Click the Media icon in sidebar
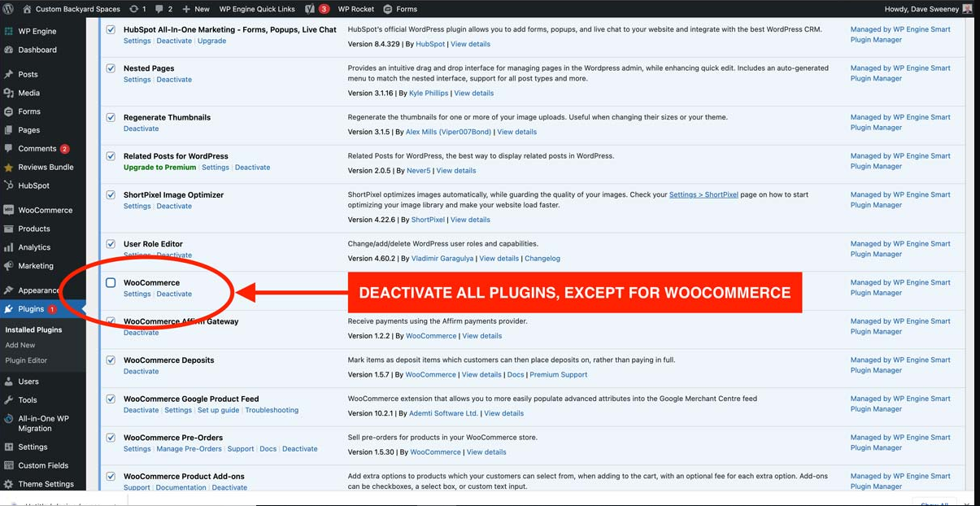Screen dimensions: 980x506 pyautogui.click(x=8, y=93)
